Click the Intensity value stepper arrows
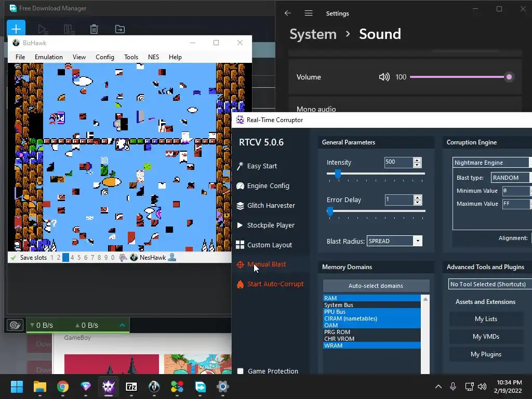Image resolution: width=532 pixels, height=399 pixels. click(417, 162)
